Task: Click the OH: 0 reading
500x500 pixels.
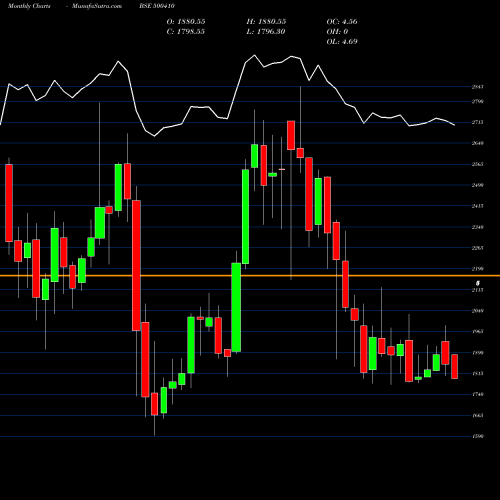Action: point(337,32)
